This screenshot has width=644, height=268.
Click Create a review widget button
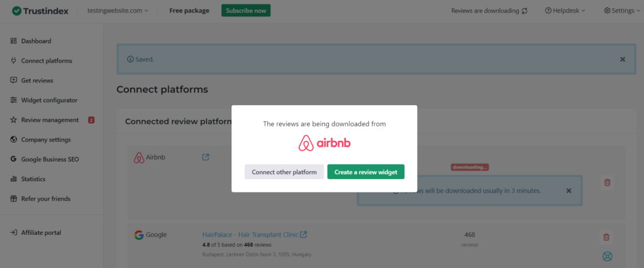click(x=365, y=172)
